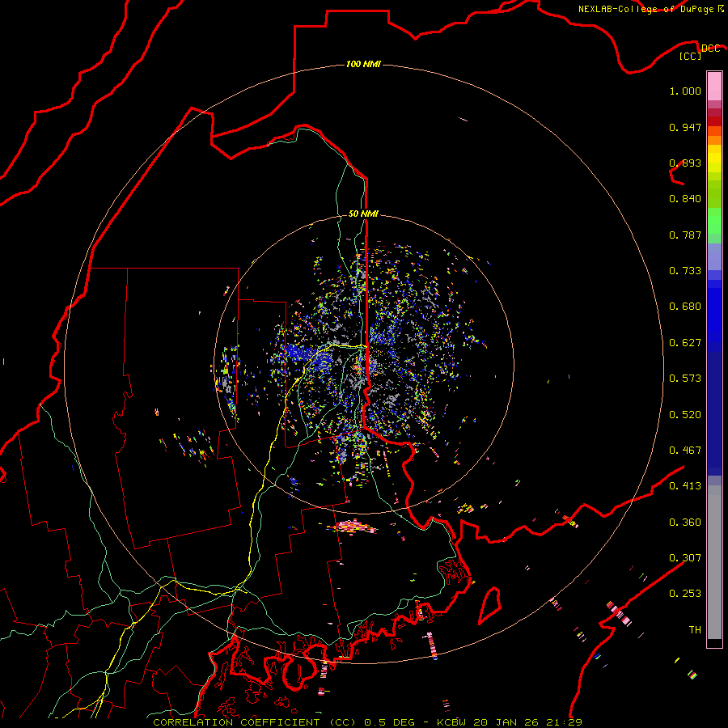Click the 0.307 scale value
This screenshot has height=728, width=728.
tap(685, 558)
